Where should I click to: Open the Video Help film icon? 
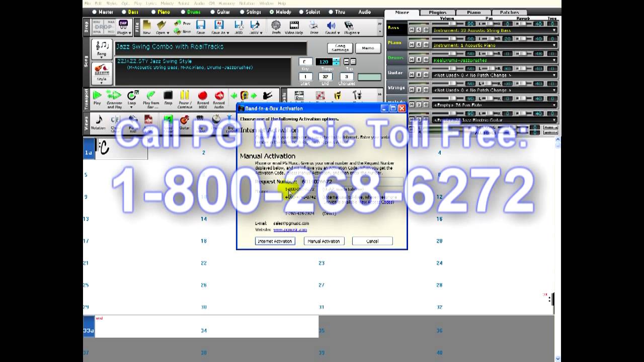click(294, 27)
